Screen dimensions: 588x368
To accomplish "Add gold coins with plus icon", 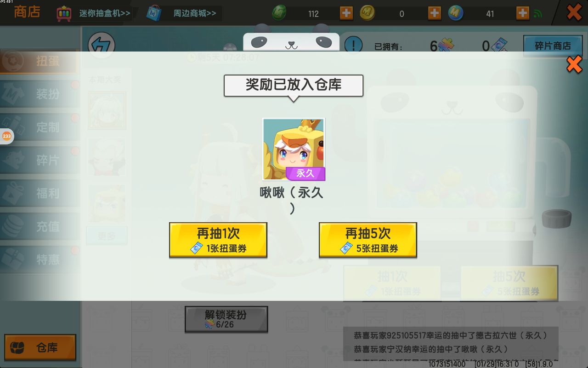I will [x=435, y=13].
